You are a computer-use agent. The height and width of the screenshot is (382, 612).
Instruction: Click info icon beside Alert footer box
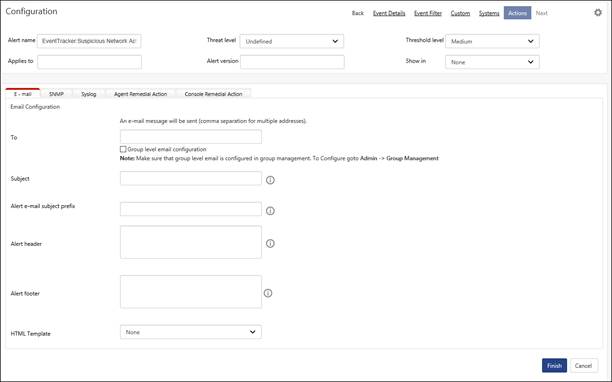[268, 293]
